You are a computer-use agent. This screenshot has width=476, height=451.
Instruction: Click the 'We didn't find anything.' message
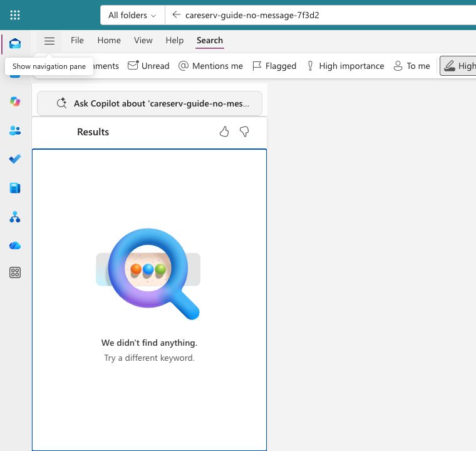(149, 343)
